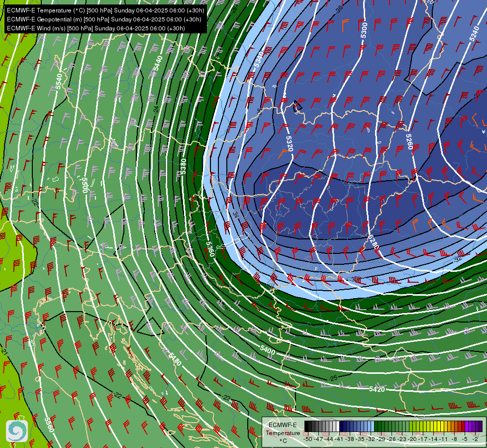
Task: Click the -23 isotherm label
Action: (x=227, y=398)
